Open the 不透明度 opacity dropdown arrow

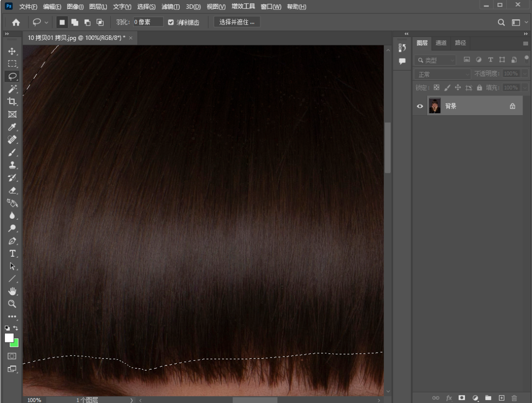[524, 74]
